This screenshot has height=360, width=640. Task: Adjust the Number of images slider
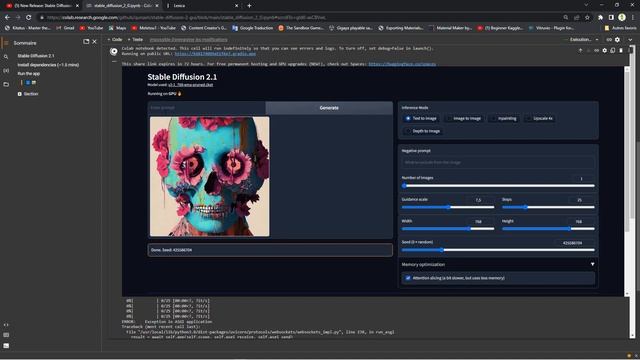click(498, 186)
